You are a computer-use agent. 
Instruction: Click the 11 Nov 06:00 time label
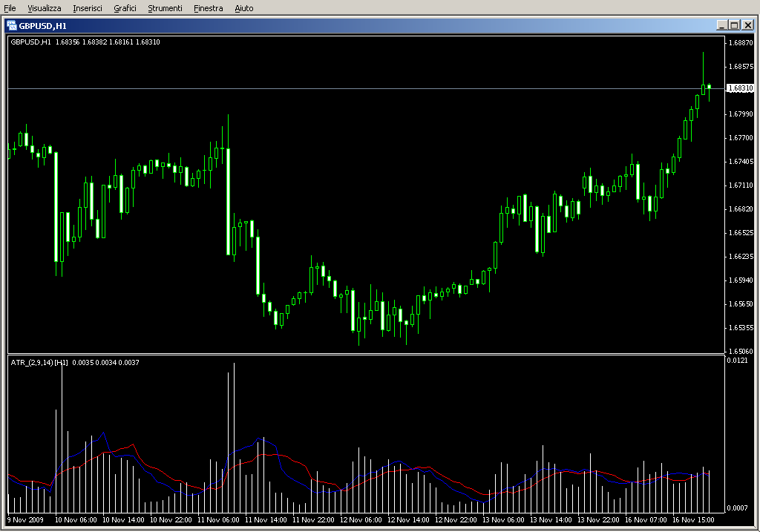(218, 520)
